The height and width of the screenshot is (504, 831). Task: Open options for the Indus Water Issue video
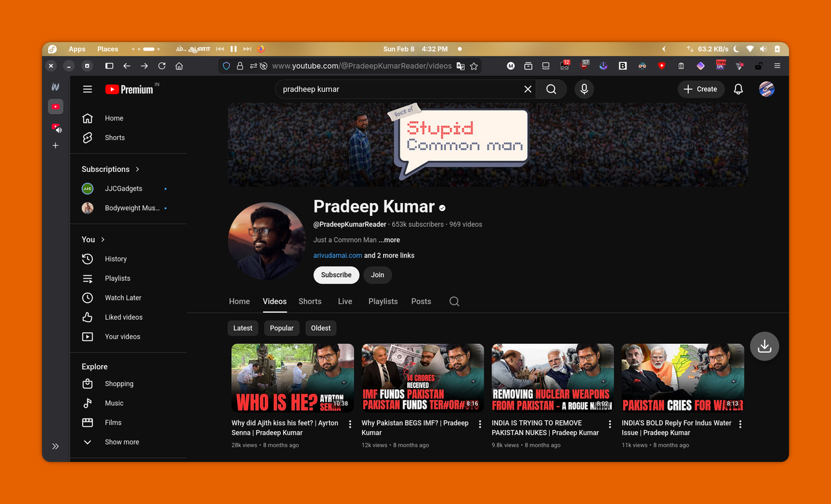pos(740,424)
